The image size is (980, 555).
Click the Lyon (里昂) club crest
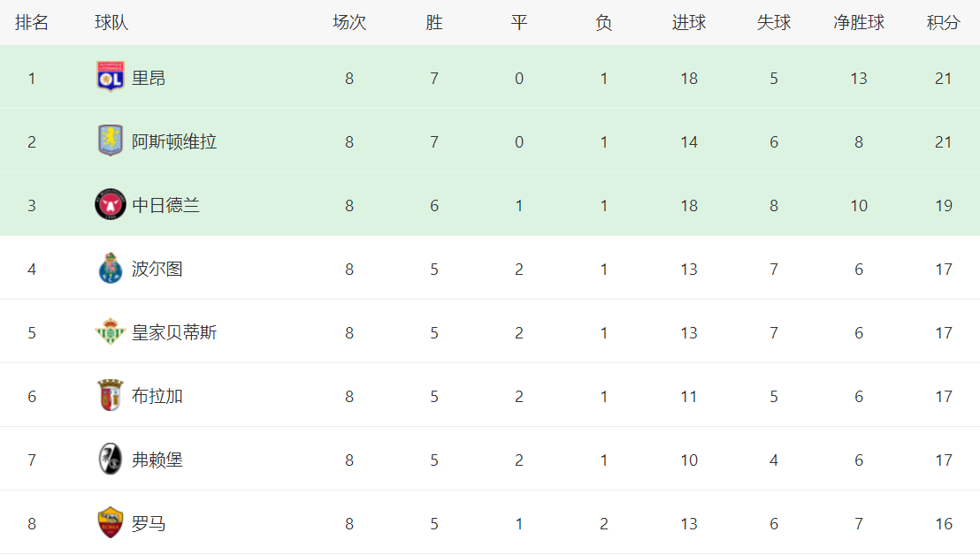click(111, 78)
